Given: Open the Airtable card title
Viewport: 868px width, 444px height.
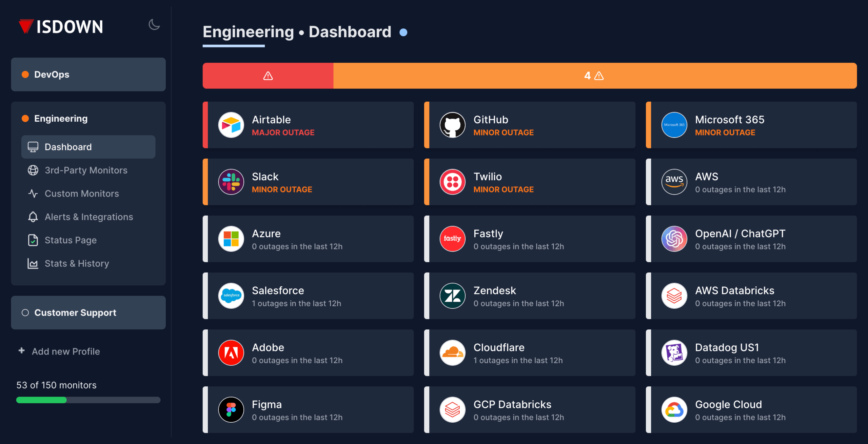Looking at the screenshot, I should [271, 120].
